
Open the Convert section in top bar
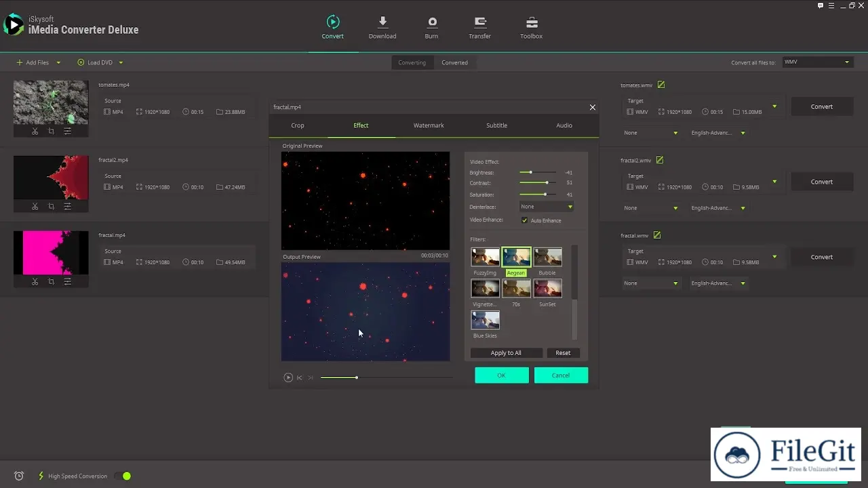332,27
